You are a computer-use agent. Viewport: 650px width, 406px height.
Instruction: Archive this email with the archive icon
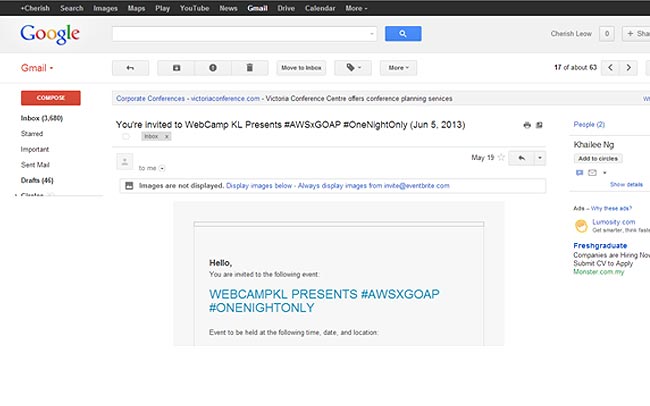(x=177, y=68)
